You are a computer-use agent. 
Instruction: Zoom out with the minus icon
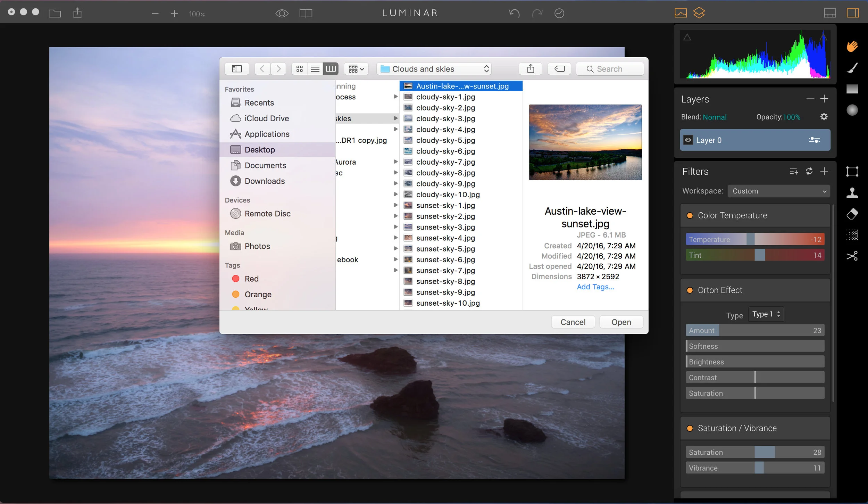click(155, 14)
